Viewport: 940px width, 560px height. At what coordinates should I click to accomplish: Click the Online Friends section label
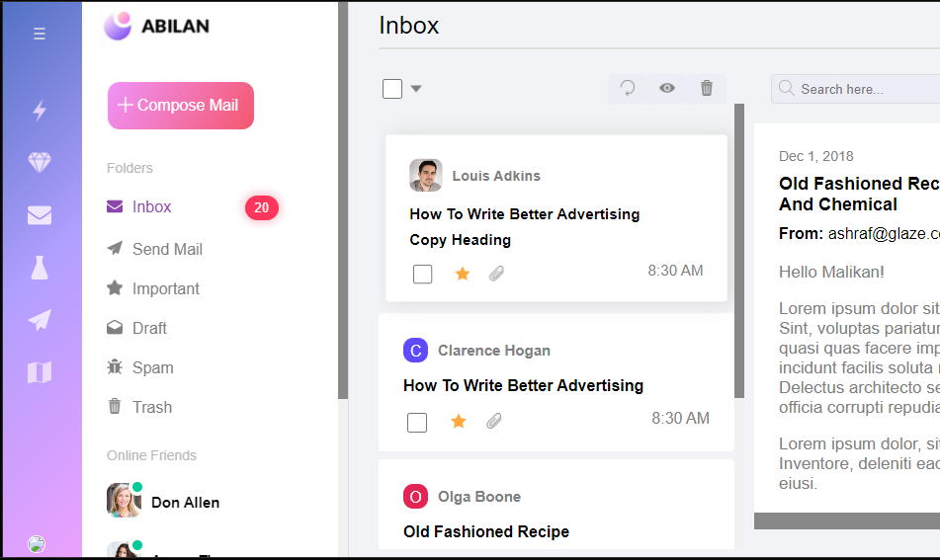tap(151, 455)
